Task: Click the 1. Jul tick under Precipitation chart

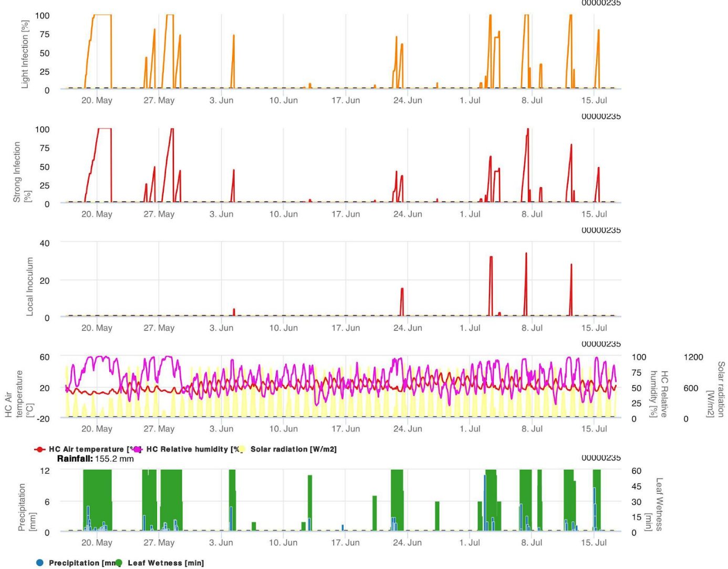Action: [470, 542]
